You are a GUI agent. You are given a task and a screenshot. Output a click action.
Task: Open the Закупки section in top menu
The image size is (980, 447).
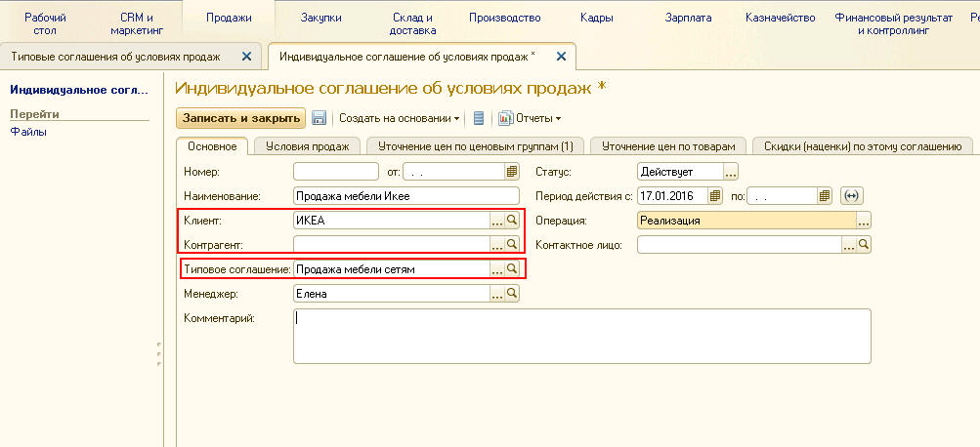click(x=321, y=18)
